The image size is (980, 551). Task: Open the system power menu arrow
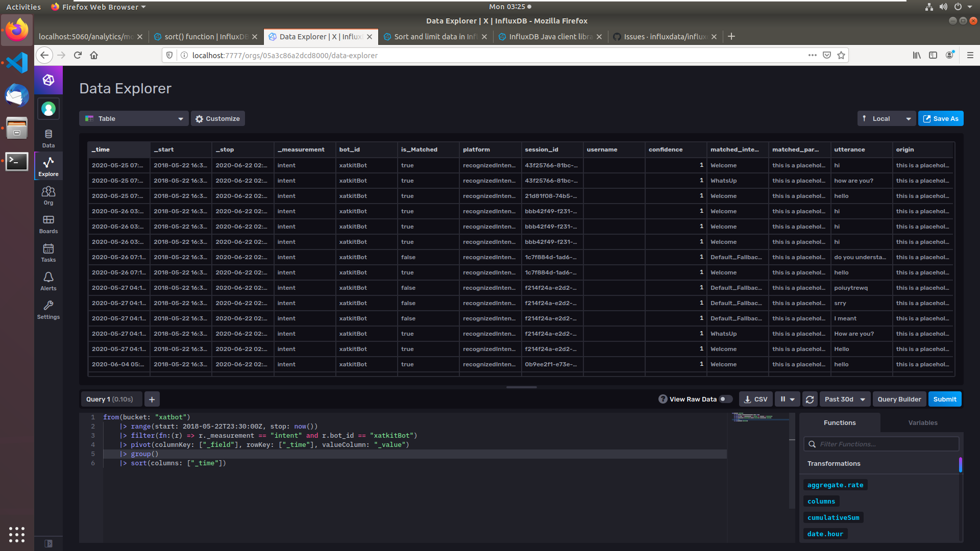[970, 7]
